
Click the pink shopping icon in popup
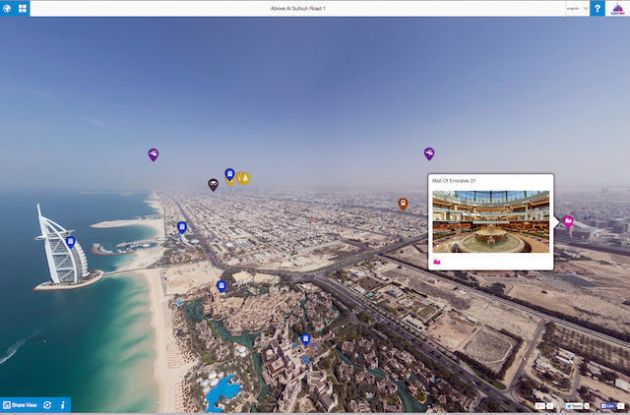click(437, 261)
